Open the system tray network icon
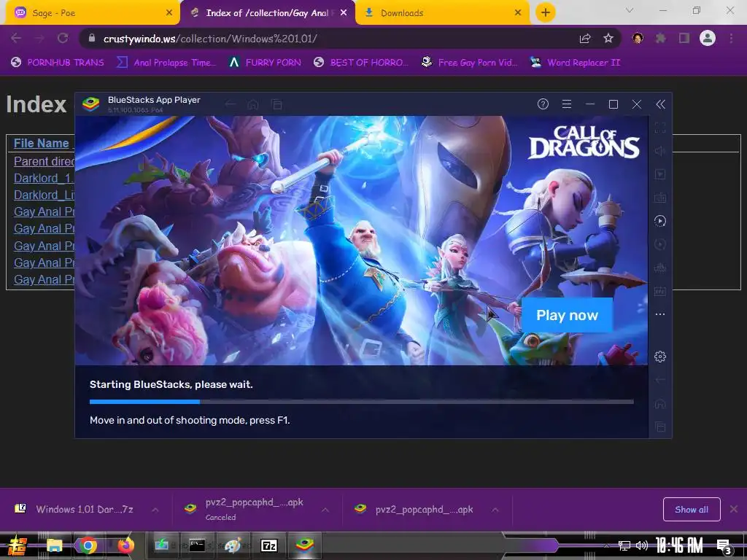 (624, 545)
